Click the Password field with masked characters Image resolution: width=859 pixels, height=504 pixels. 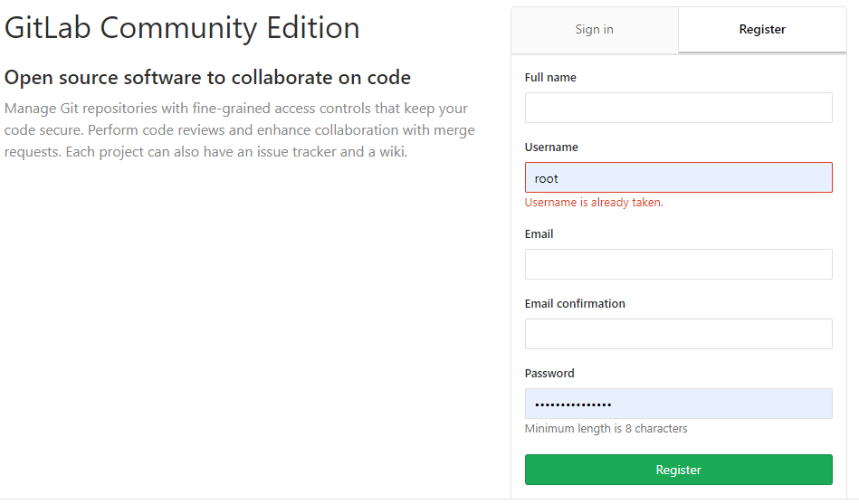[x=678, y=404]
